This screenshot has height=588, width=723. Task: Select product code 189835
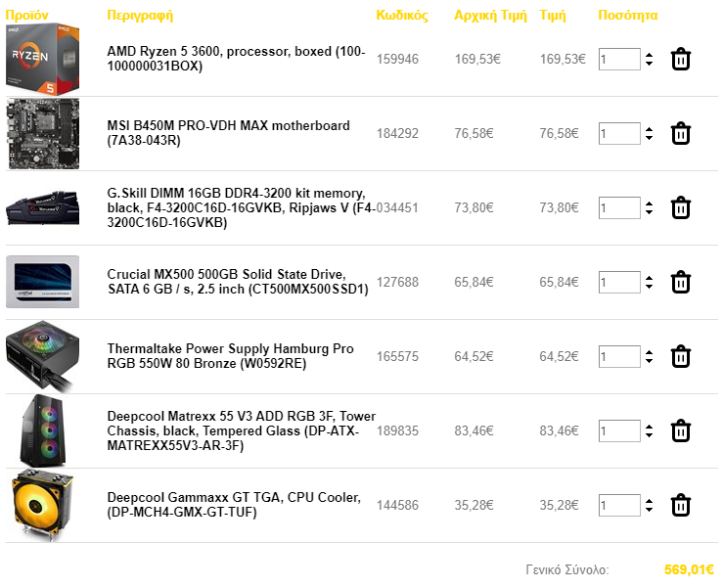tap(397, 430)
